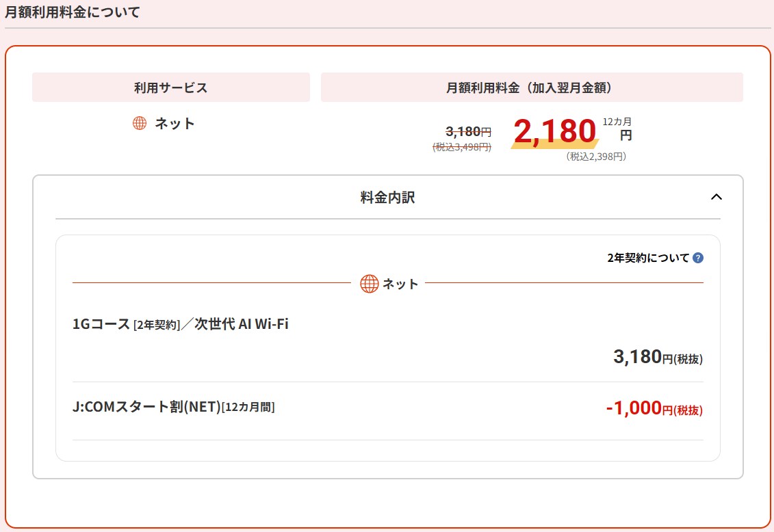Click the struck-through 税込3,498円 text

462,146
